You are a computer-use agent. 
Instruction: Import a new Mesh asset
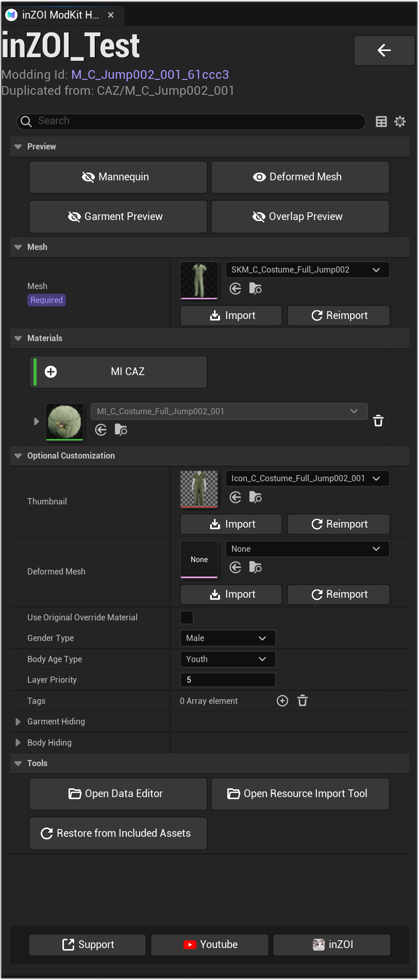click(231, 315)
